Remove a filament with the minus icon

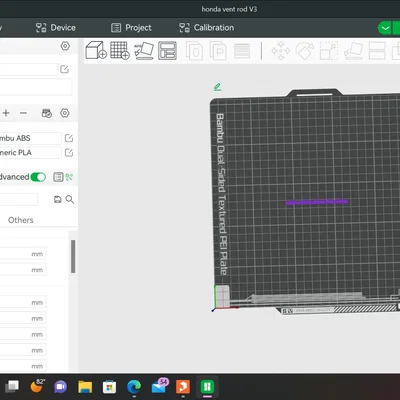tap(23, 113)
